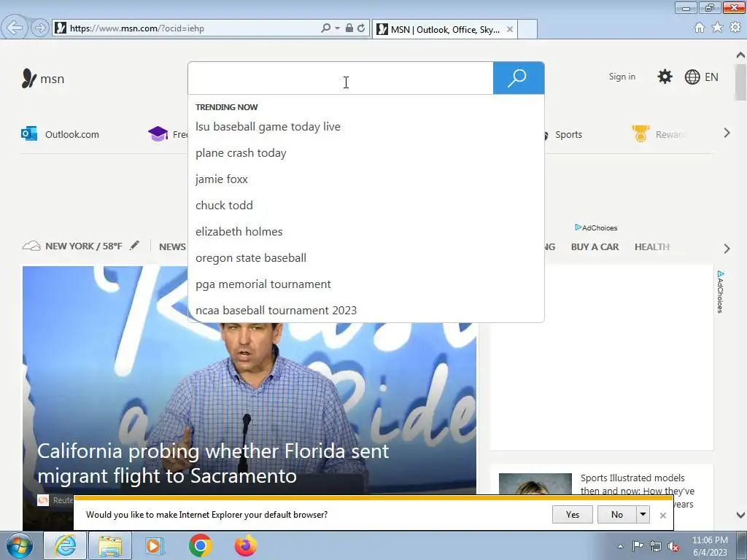Click the vertical AdChoices label beside ad
Screen dimensions: 747x560
[x=720, y=292]
